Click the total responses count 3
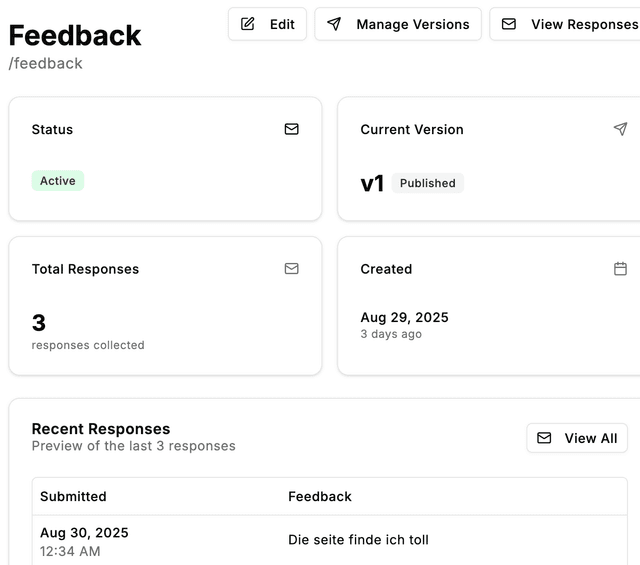The height and width of the screenshot is (565, 640). tap(39, 323)
